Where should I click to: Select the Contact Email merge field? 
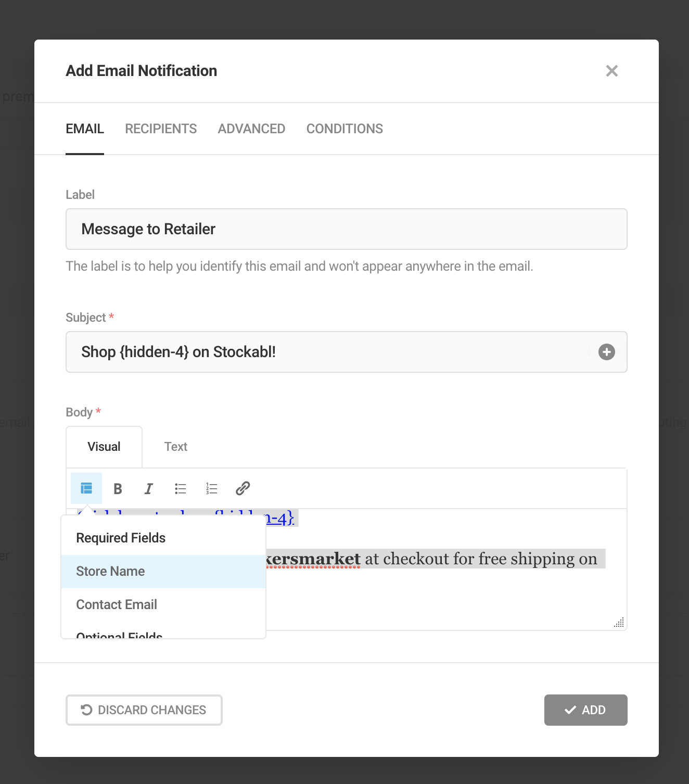[117, 604]
